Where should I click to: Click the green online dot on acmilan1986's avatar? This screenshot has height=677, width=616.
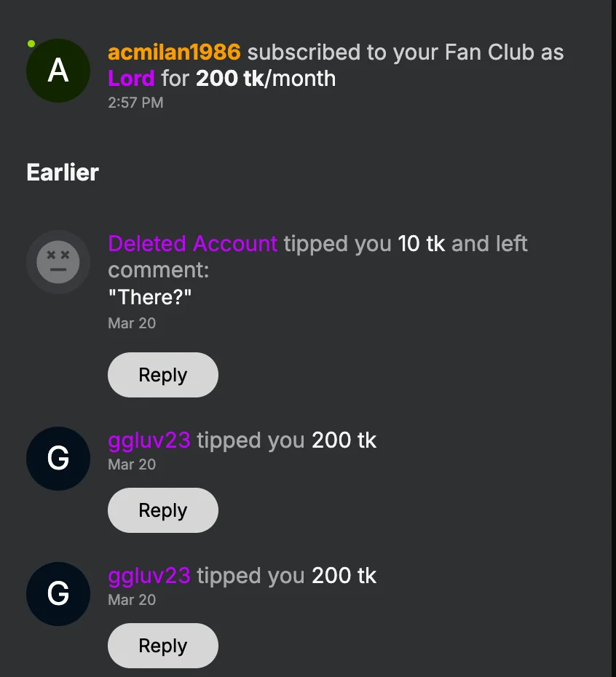[x=31, y=44]
